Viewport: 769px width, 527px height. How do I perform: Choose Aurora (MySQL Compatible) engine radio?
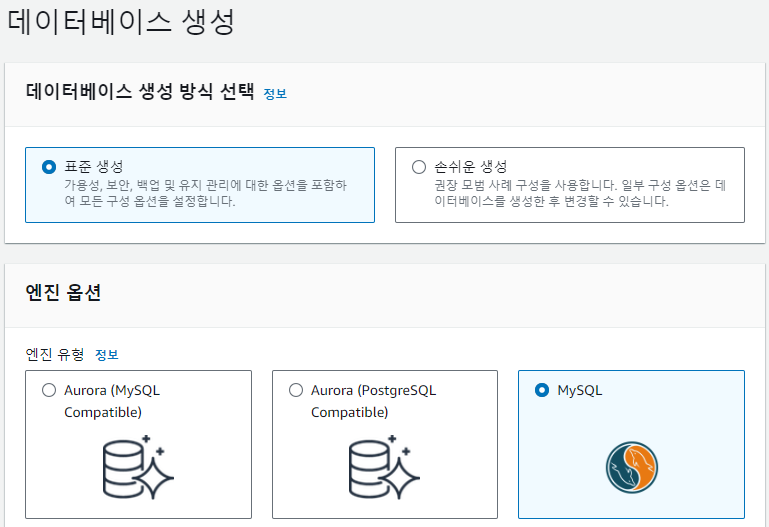click(49, 390)
